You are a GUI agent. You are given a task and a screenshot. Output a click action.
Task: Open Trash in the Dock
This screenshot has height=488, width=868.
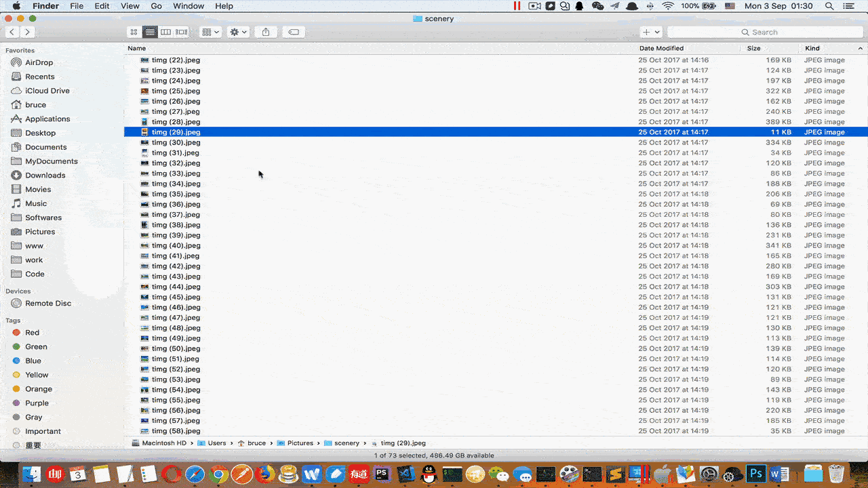837,474
